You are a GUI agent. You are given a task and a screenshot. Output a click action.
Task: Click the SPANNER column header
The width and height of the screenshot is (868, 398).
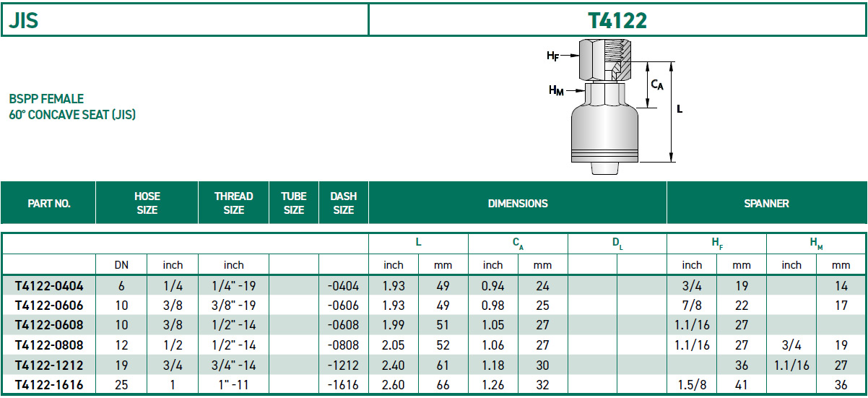(x=766, y=204)
